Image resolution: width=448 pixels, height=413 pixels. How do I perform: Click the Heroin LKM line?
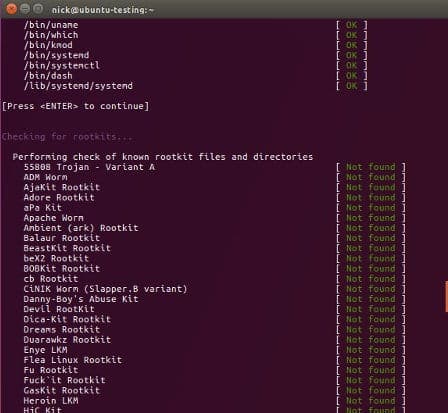click(51, 401)
